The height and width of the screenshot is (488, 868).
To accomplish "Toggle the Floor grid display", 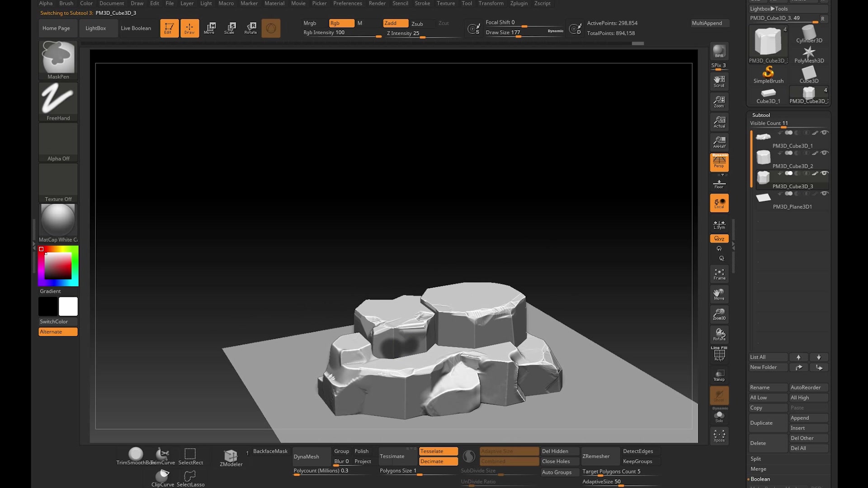I will (x=719, y=183).
